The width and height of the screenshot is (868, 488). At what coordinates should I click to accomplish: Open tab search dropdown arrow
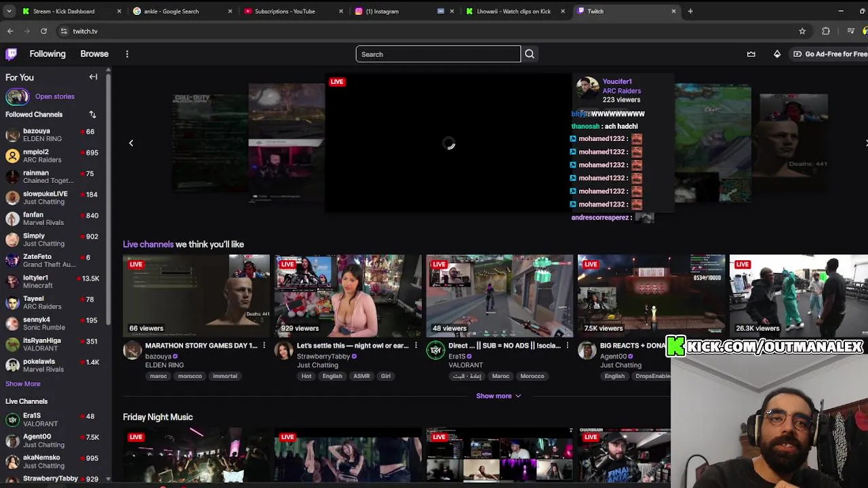[9, 11]
